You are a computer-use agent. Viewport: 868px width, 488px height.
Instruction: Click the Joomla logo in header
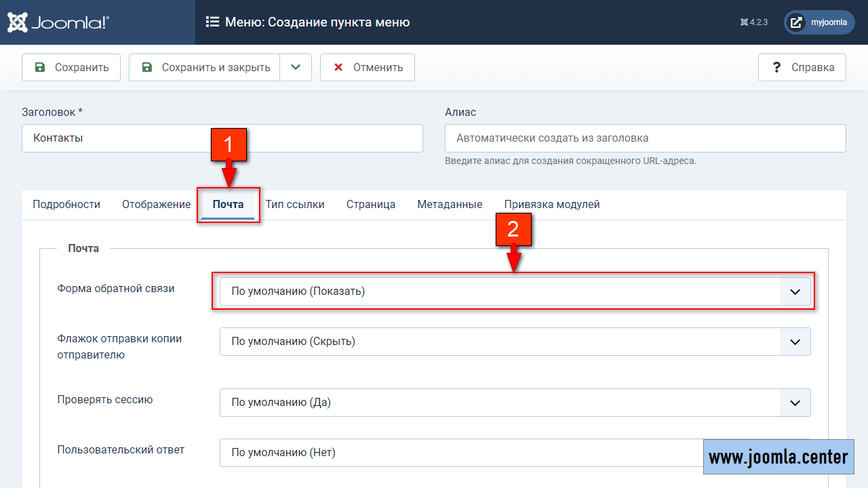click(58, 22)
